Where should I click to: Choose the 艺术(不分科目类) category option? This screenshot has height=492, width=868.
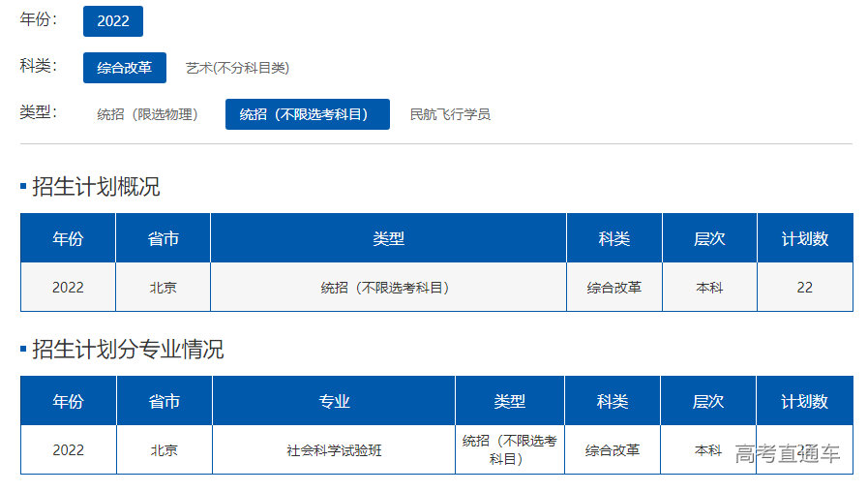(x=237, y=68)
